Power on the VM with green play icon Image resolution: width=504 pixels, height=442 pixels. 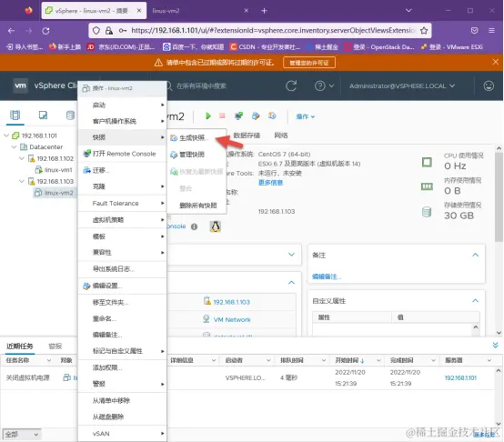pyautogui.click(x=208, y=116)
